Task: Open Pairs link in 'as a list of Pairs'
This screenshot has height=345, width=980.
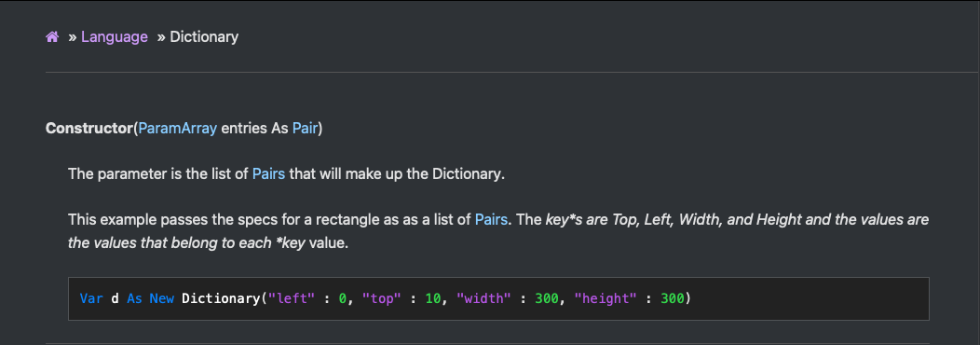Action: tap(491, 220)
